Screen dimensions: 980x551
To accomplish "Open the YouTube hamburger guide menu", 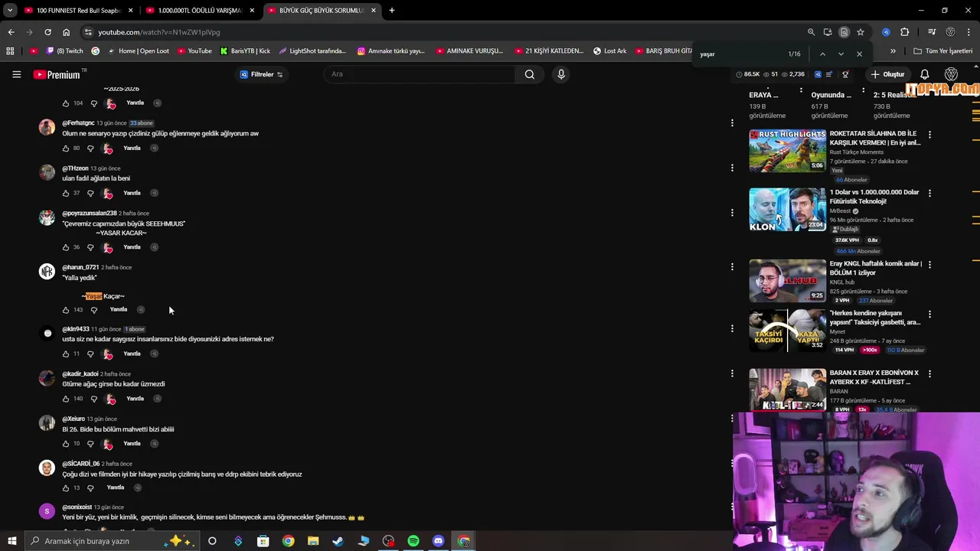I will (16, 74).
